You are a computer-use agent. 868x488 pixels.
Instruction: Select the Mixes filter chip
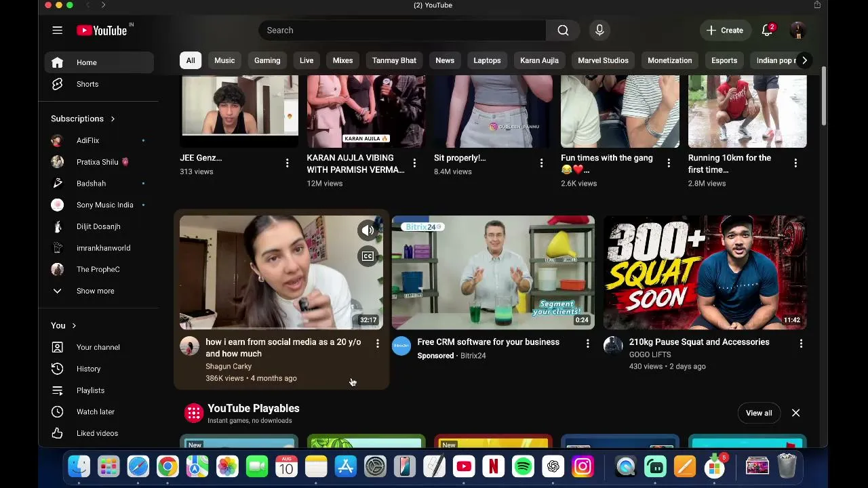342,60
